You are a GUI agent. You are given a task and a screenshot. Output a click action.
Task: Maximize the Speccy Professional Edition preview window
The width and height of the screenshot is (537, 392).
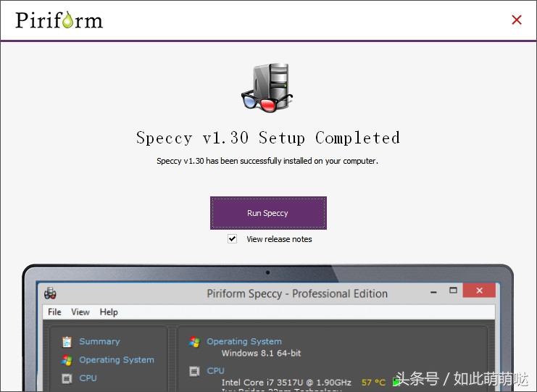[x=453, y=291]
